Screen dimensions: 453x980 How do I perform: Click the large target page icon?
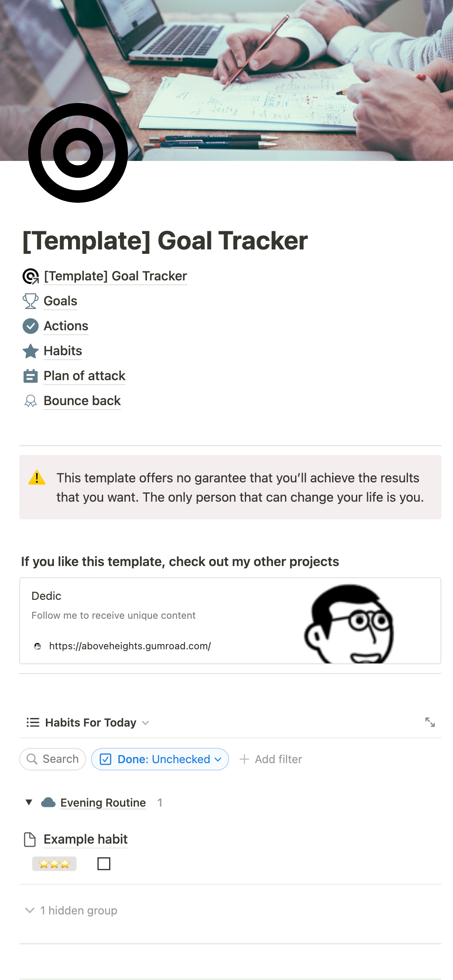tap(78, 153)
